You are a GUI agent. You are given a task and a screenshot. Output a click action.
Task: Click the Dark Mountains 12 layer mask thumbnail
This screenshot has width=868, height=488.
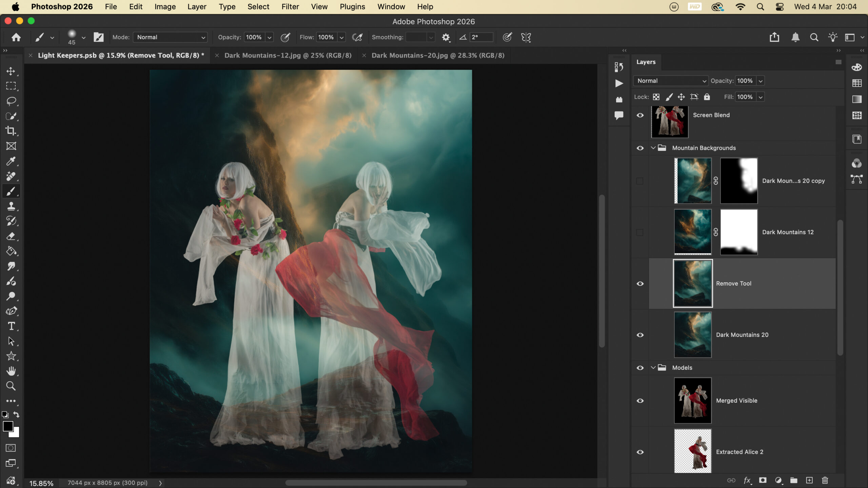pyautogui.click(x=738, y=232)
